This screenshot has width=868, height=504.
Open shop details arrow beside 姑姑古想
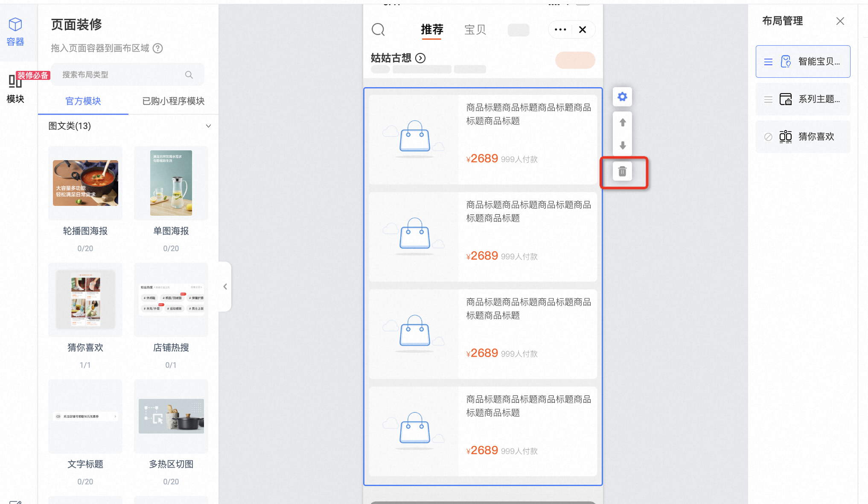(x=420, y=58)
